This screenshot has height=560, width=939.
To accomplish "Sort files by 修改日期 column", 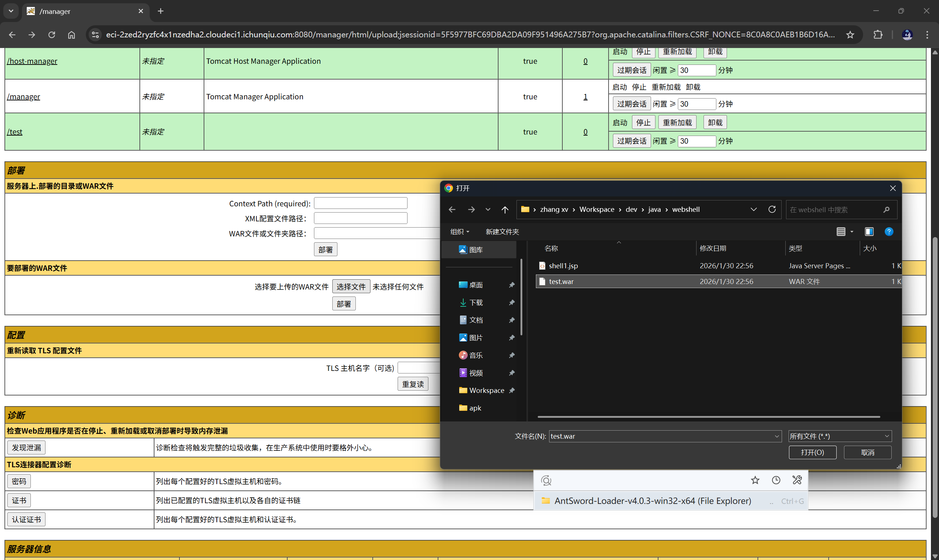I will tap(740, 248).
